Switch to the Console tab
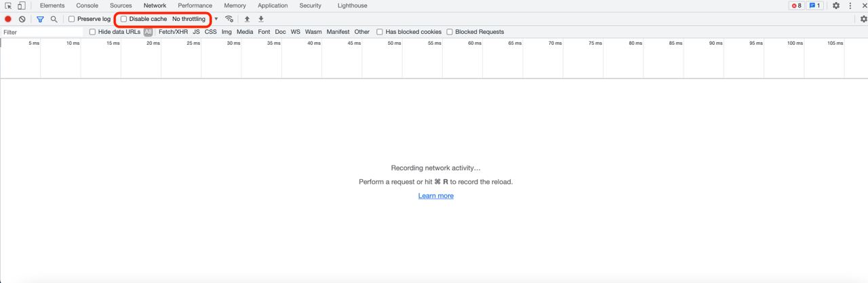This screenshot has width=868, height=283. click(87, 5)
